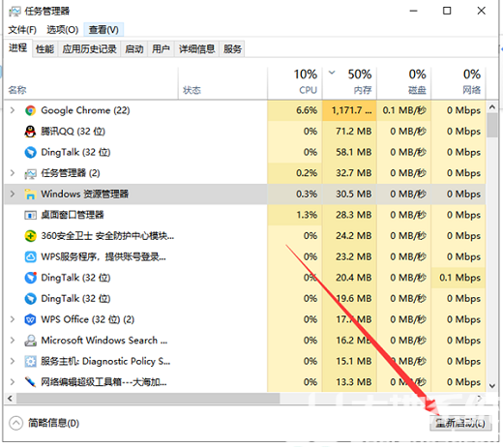Click the vertical scrollbar down arrow
The width and height of the screenshot is (503, 448).
coord(492,386)
